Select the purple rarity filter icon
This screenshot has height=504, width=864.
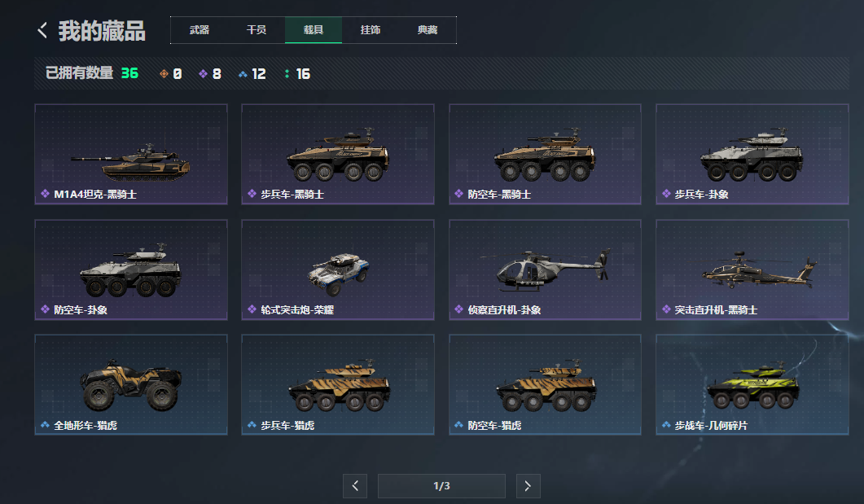(x=204, y=74)
